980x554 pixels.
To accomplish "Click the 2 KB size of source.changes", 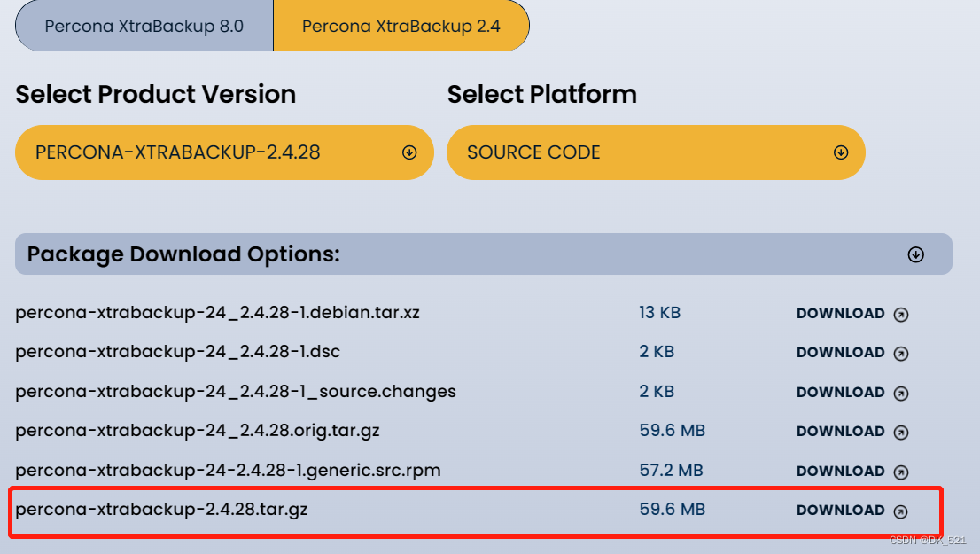I will 657,392.
